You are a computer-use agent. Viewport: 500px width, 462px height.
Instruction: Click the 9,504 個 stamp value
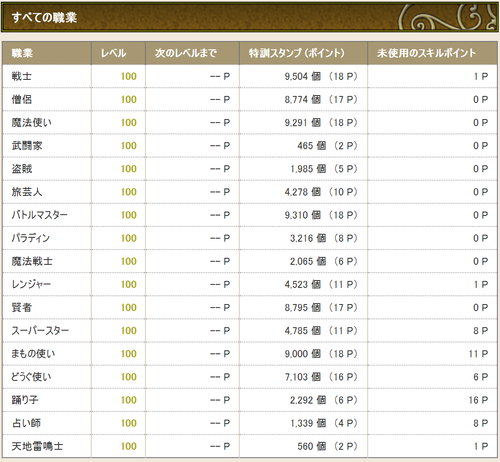click(x=303, y=76)
